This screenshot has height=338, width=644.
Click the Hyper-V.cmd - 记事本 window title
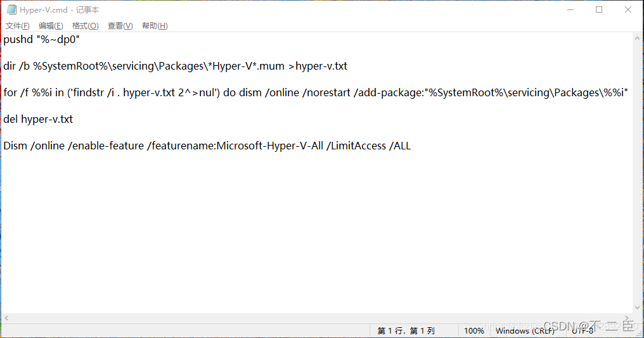[59, 10]
